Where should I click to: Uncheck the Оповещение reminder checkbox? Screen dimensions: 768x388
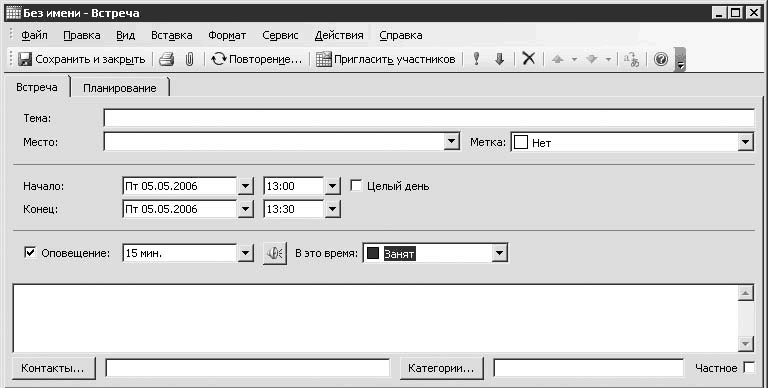point(30,253)
